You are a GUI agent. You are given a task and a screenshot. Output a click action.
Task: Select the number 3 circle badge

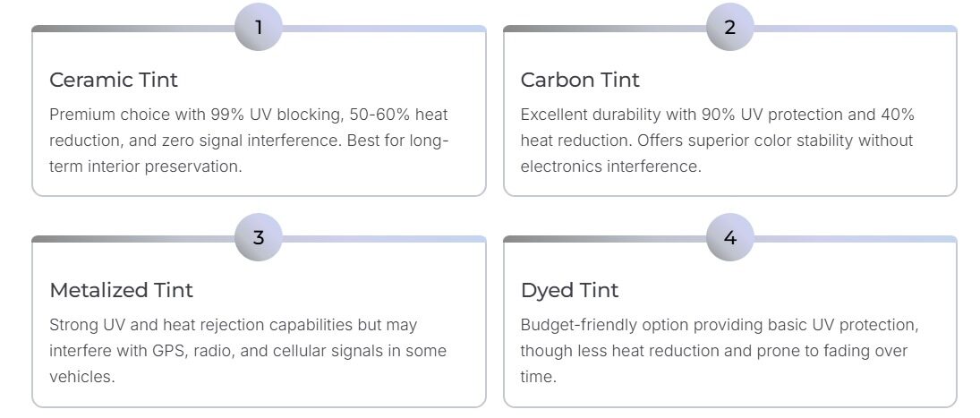click(259, 238)
